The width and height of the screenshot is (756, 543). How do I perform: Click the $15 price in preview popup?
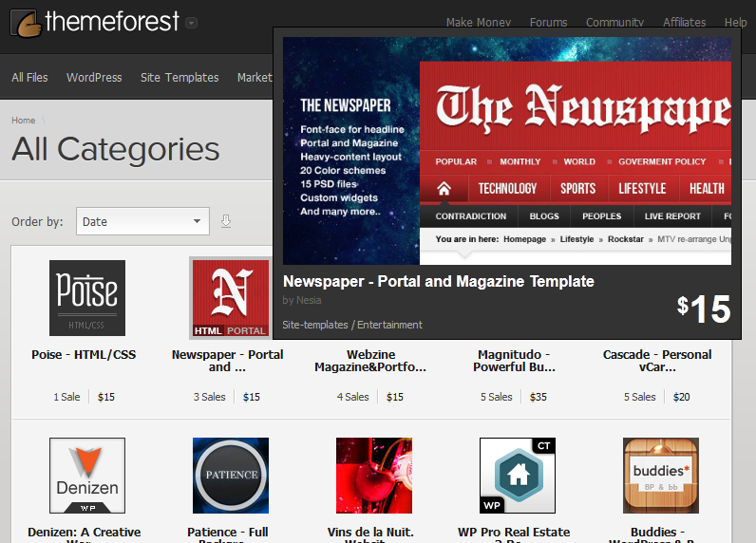(x=704, y=309)
